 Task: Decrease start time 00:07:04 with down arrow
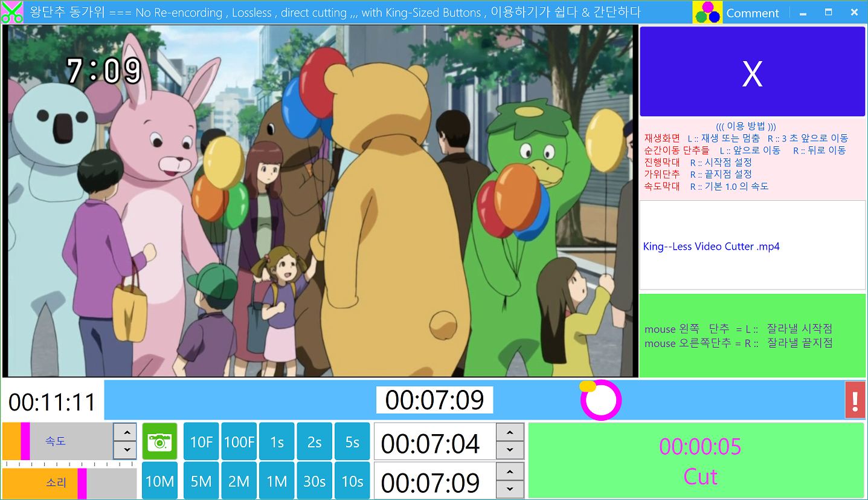pos(510,450)
